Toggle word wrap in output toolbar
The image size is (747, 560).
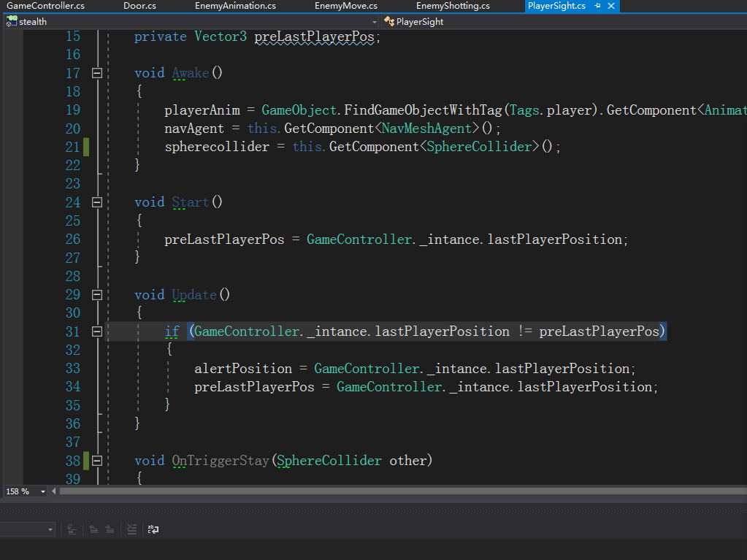coord(153,529)
